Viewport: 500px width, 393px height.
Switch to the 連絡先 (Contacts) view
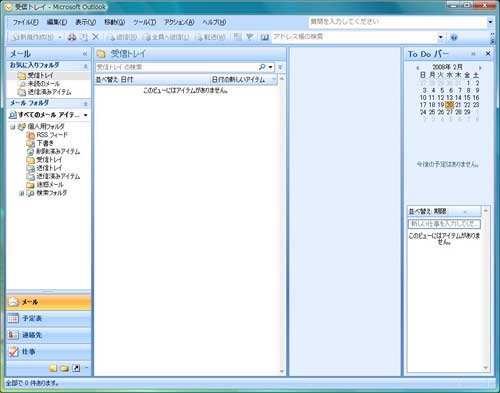pyautogui.click(x=49, y=335)
